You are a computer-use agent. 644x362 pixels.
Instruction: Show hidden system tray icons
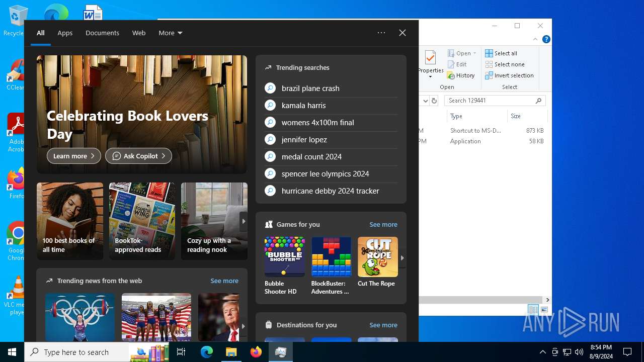coord(542,352)
